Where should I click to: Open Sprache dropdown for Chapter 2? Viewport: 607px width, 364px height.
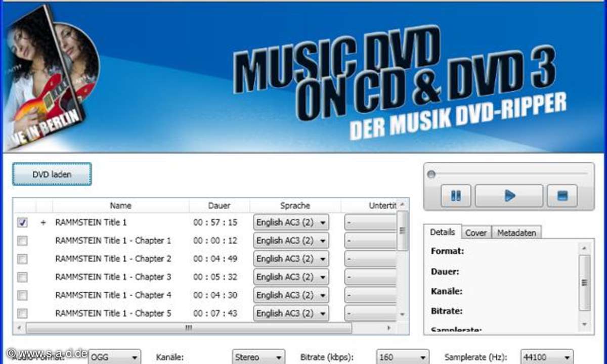[x=291, y=259]
